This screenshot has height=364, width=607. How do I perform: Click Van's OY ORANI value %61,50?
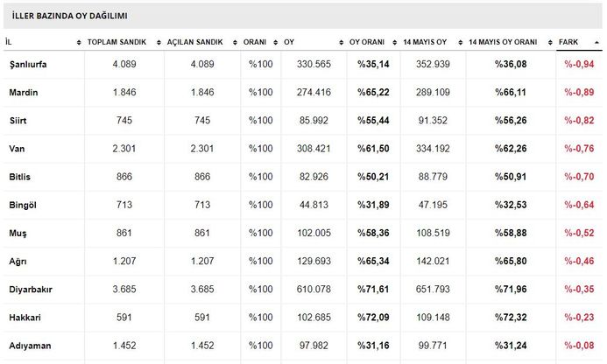click(373, 149)
